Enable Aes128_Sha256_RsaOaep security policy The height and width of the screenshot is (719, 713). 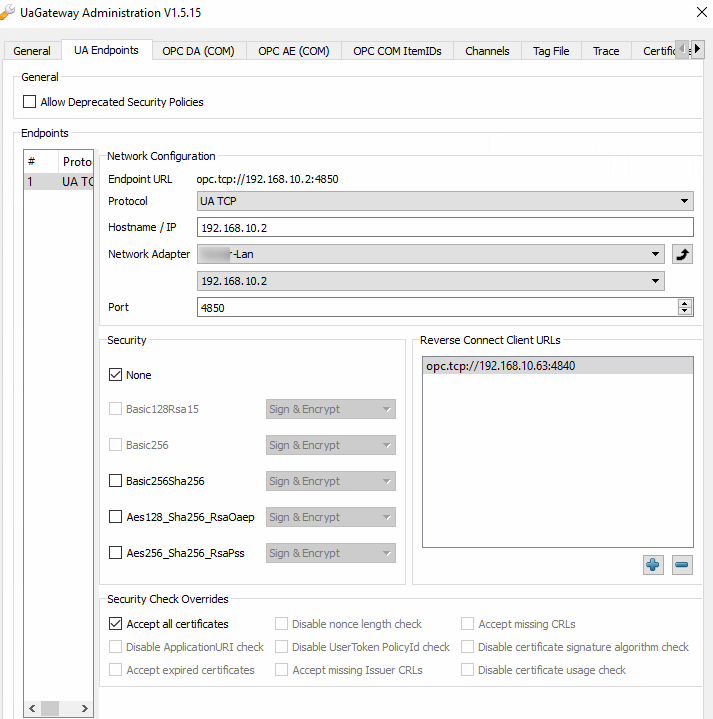pyautogui.click(x=115, y=517)
